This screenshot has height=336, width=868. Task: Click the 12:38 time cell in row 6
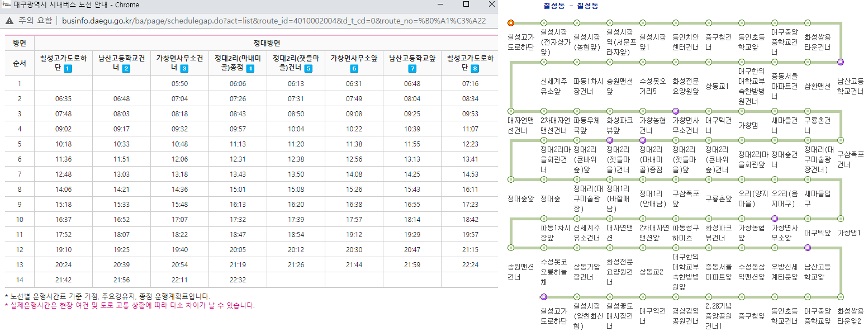coord(296,159)
